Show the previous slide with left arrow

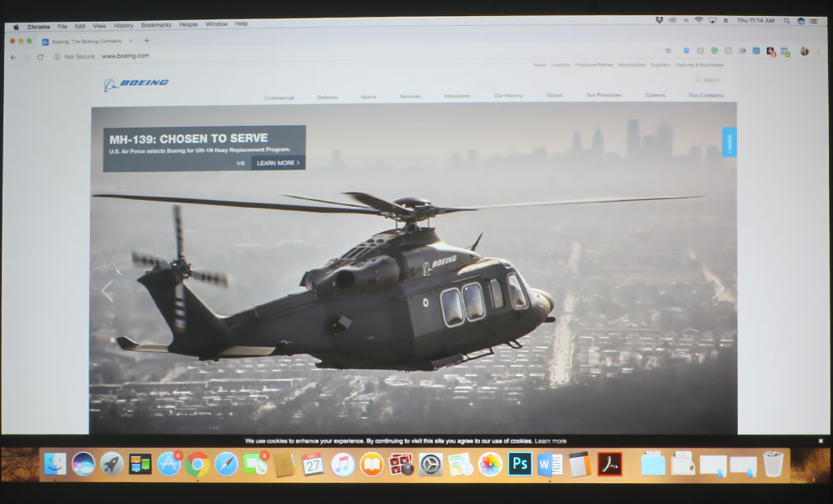click(108, 291)
